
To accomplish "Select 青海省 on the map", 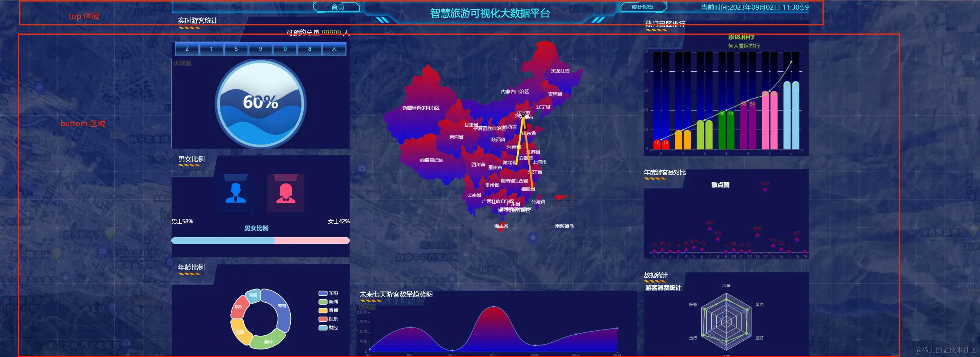I will pos(456,137).
